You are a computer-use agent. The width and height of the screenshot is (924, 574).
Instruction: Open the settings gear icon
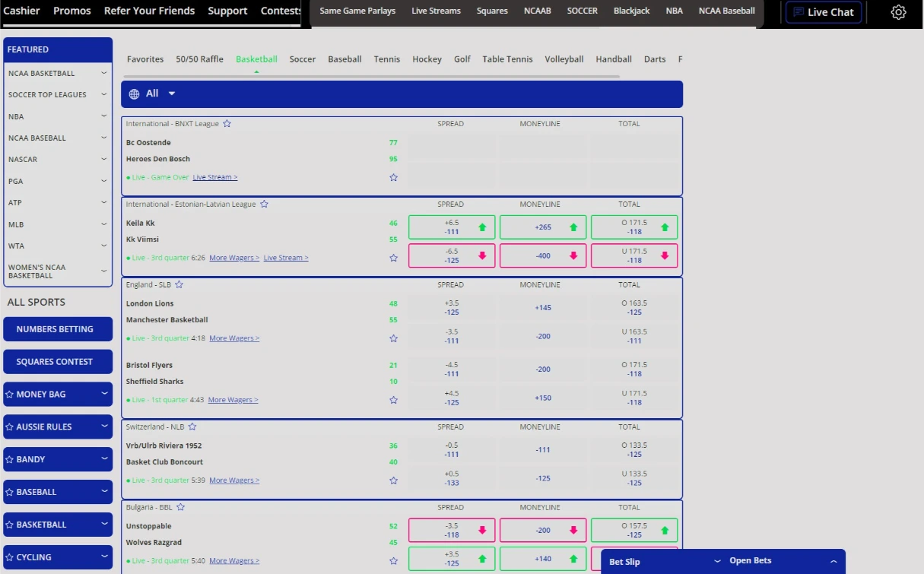pyautogui.click(x=898, y=12)
